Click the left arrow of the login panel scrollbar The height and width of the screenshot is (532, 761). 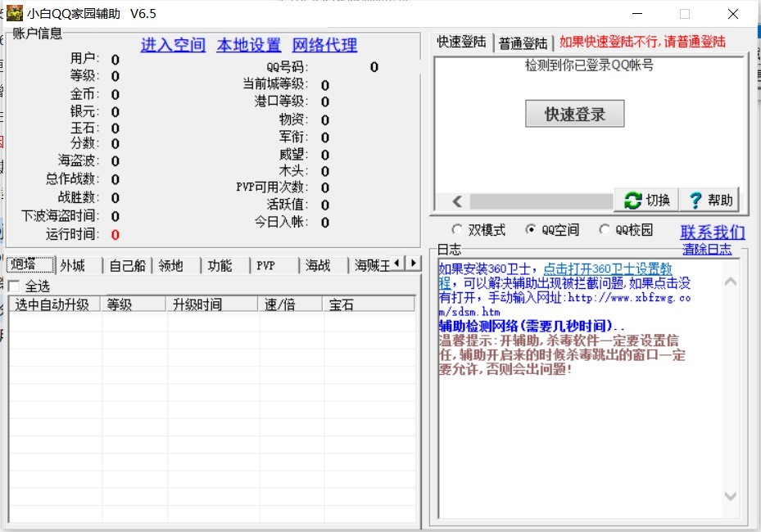pos(458,200)
